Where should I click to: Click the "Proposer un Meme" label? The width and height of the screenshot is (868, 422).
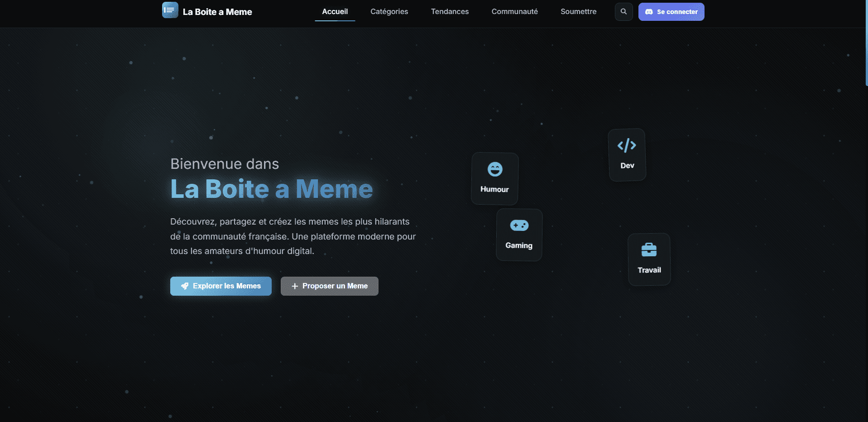tap(335, 286)
